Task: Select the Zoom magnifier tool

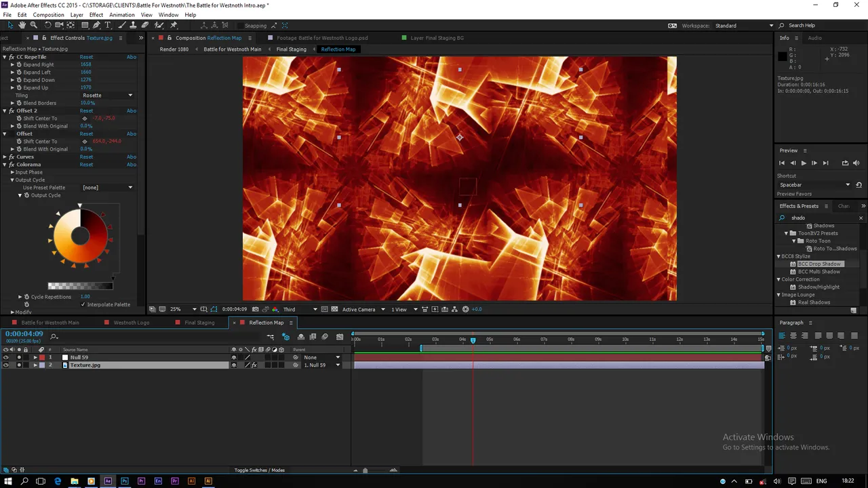Action: coord(33,25)
